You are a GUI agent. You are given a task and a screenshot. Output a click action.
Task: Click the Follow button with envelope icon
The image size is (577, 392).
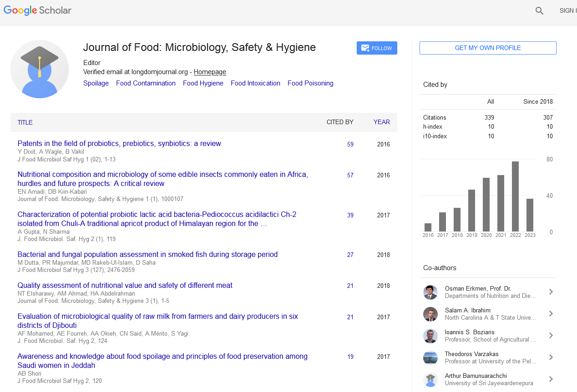click(377, 48)
